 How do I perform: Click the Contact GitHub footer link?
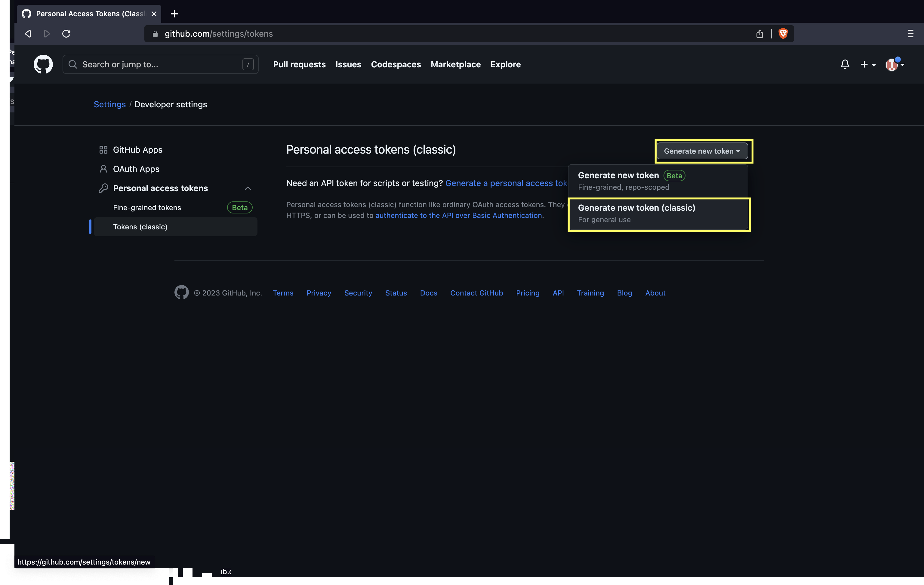click(476, 293)
